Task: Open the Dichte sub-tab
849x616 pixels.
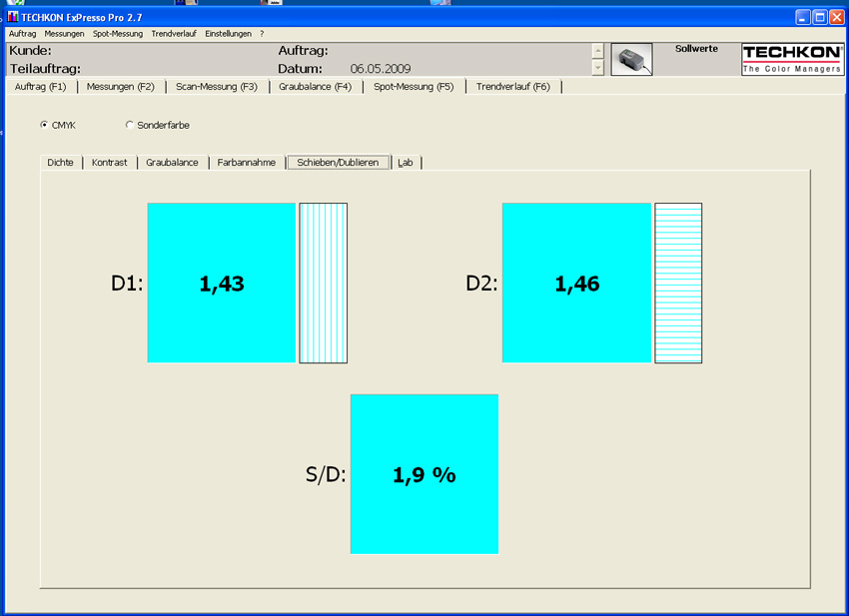Action: 60,163
